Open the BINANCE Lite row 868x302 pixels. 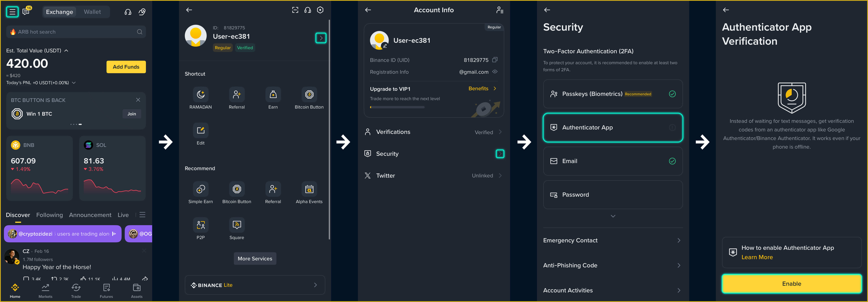point(255,285)
